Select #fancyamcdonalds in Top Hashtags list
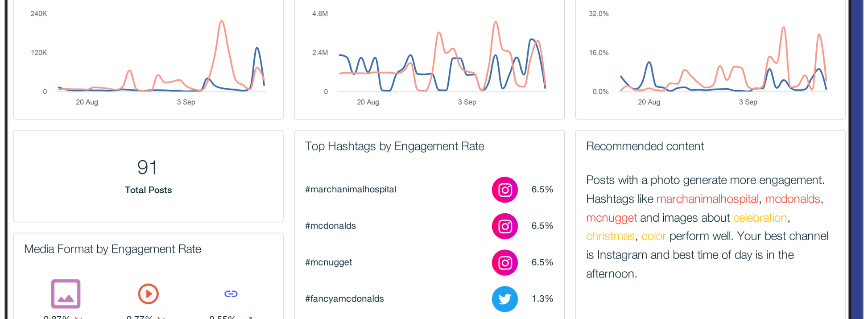Viewport: 868px width, 319px height. [x=344, y=299]
